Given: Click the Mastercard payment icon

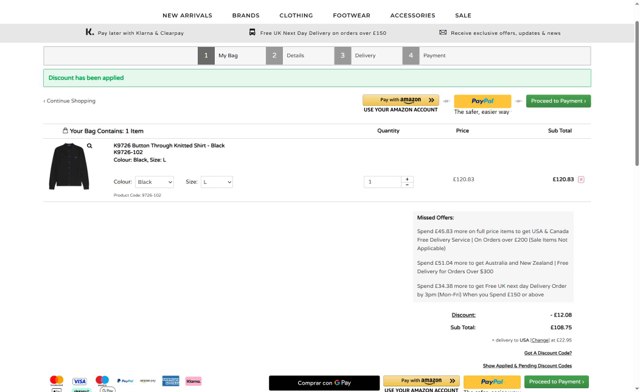Looking at the screenshot, I should tap(57, 381).
